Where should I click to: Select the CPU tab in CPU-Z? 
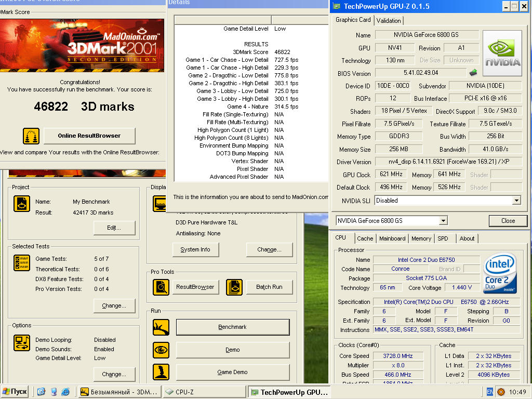[x=341, y=238]
